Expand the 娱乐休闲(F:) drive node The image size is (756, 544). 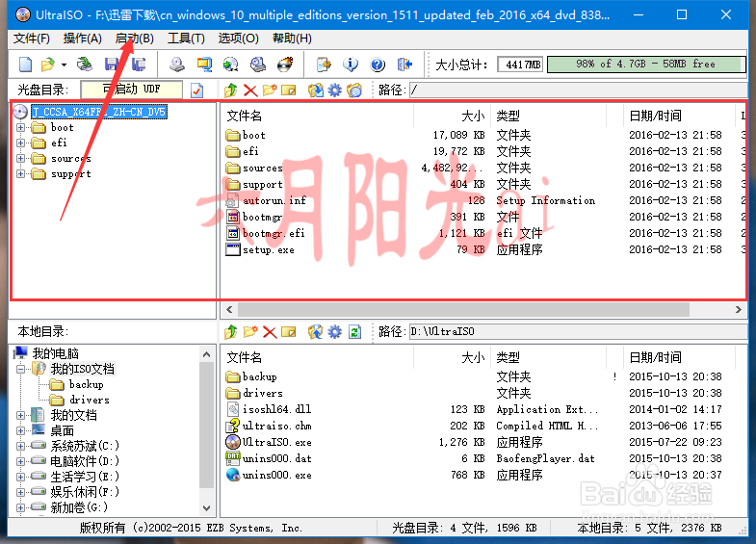tap(21, 492)
